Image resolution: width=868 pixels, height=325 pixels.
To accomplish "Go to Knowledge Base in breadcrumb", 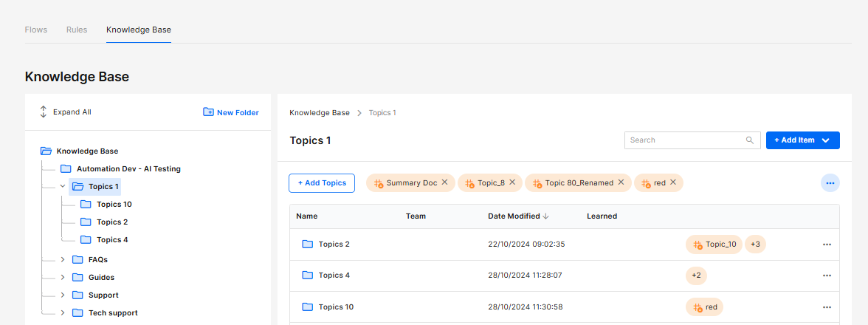I will 320,112.
